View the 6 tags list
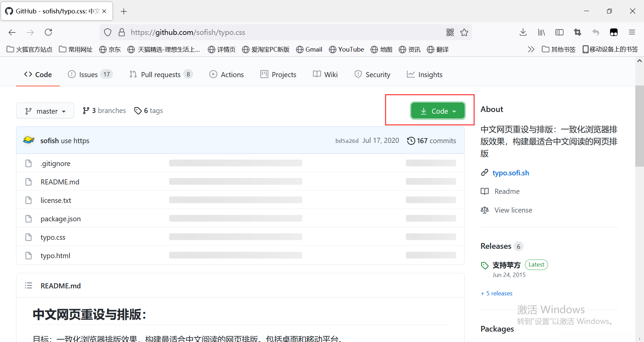Image resolution: width=644 pixels, height=342 pixels. [149, 111]
